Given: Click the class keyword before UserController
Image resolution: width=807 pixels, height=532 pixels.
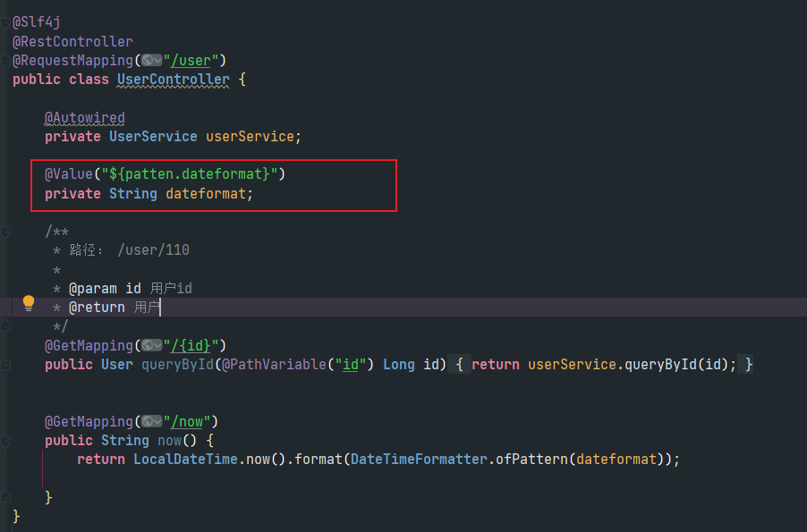Looking at the screenshot, I should (89, 80).
